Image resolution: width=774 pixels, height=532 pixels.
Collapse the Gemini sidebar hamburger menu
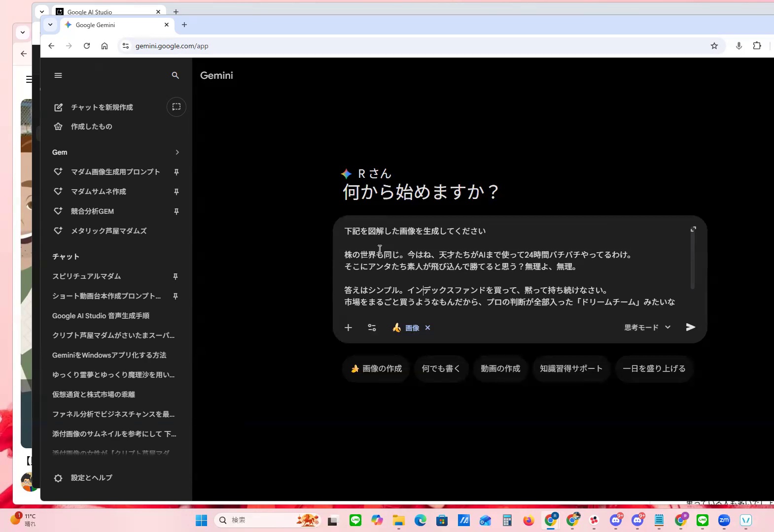pyautogui.click(x=58, y=75)
